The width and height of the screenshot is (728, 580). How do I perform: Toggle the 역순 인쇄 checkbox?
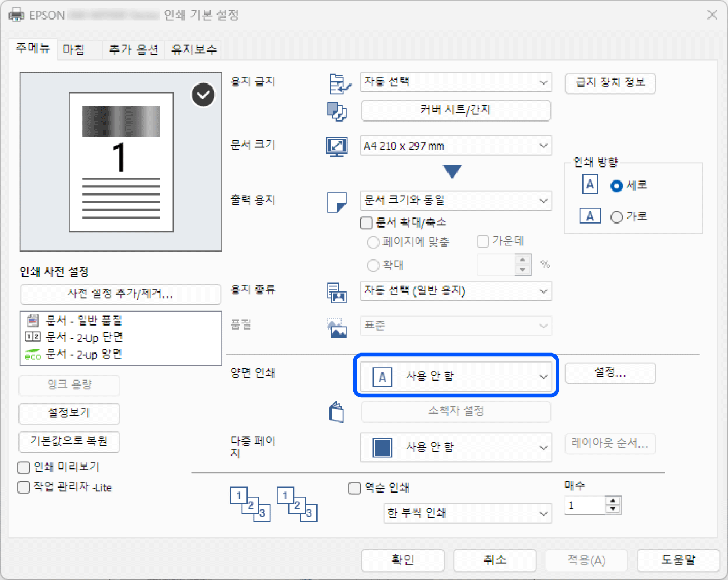(x=354, y=488)
